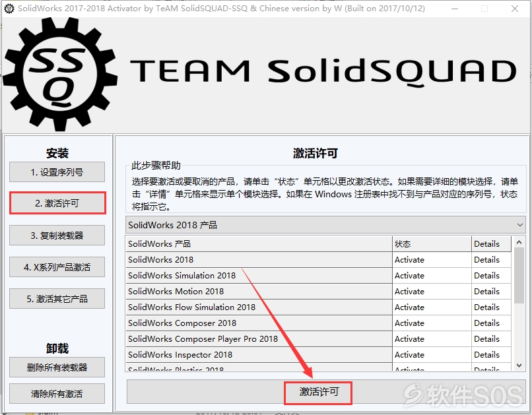This screenshot has width=532, height=415.
Task: Toggle Activate status for SolidWorks Simulation 2018
Action: click(432, 276)
